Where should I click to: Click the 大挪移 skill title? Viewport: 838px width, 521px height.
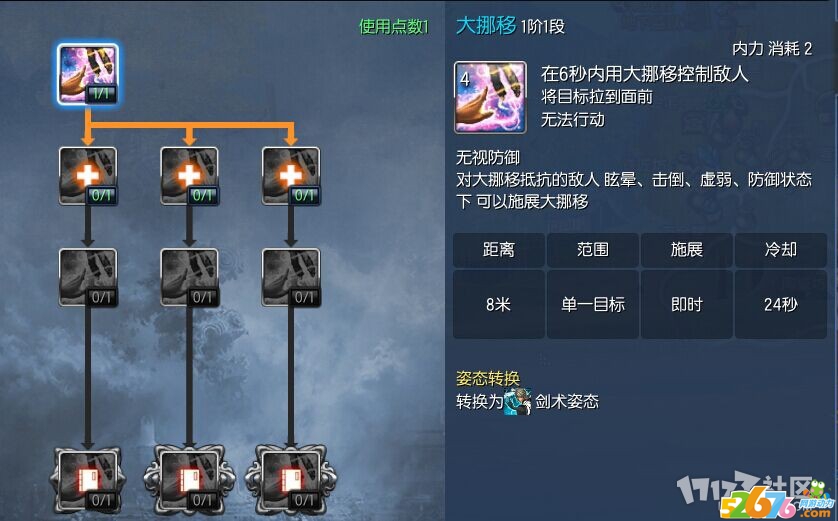[486, 25]
